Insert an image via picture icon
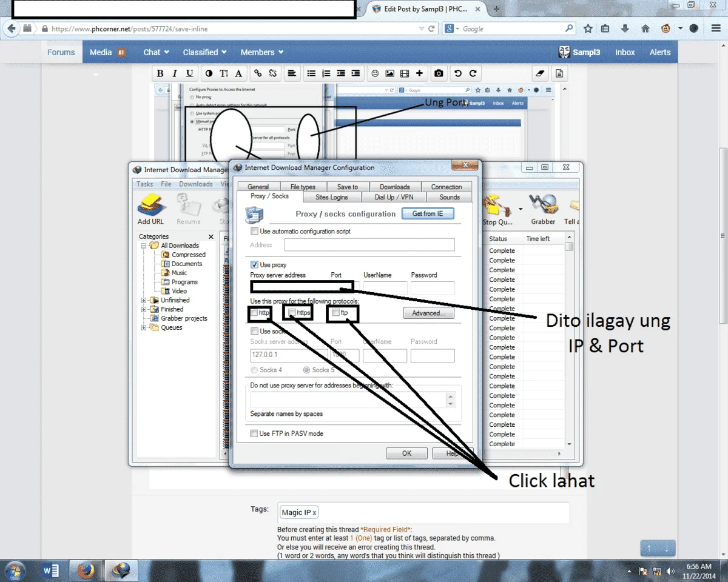Screen dimensions: 728x582 (389, 73)
